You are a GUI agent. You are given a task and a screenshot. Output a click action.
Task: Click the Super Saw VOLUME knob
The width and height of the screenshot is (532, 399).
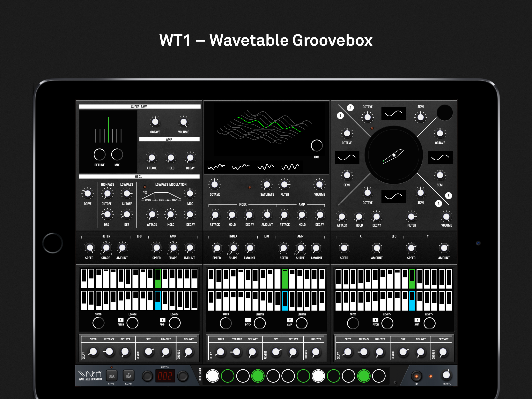(183, 122)
